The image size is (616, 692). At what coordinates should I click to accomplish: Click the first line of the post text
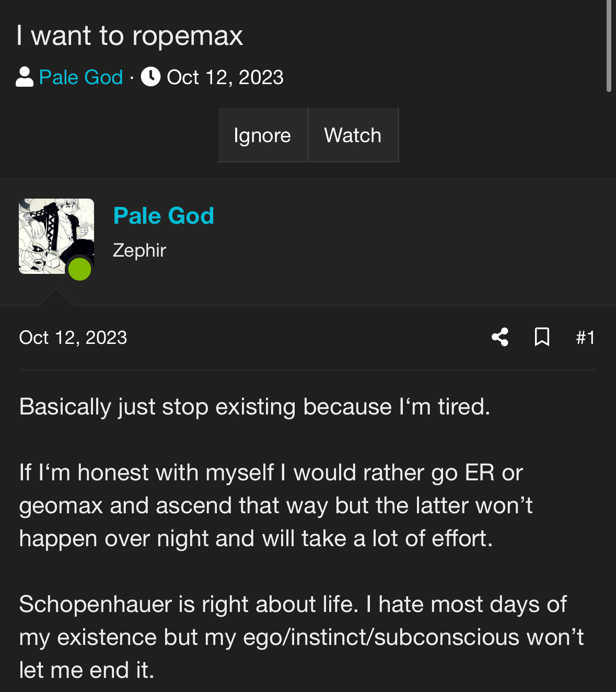coord(254,407)
